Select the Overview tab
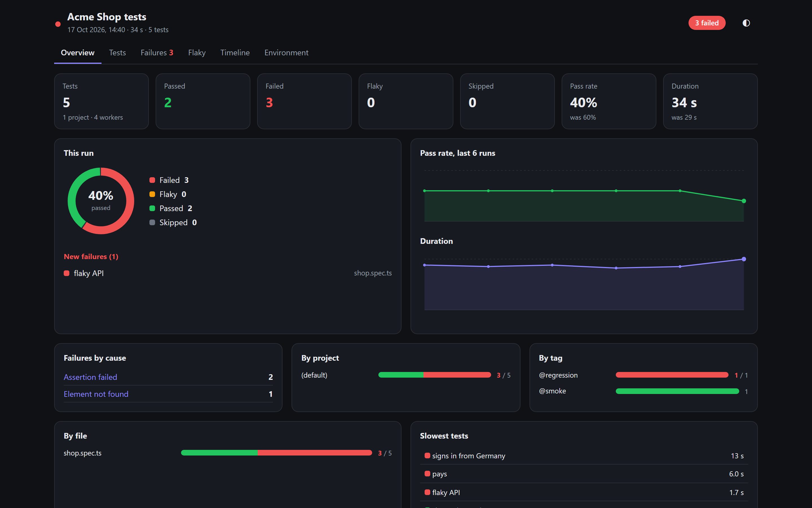 click(78, 53)
